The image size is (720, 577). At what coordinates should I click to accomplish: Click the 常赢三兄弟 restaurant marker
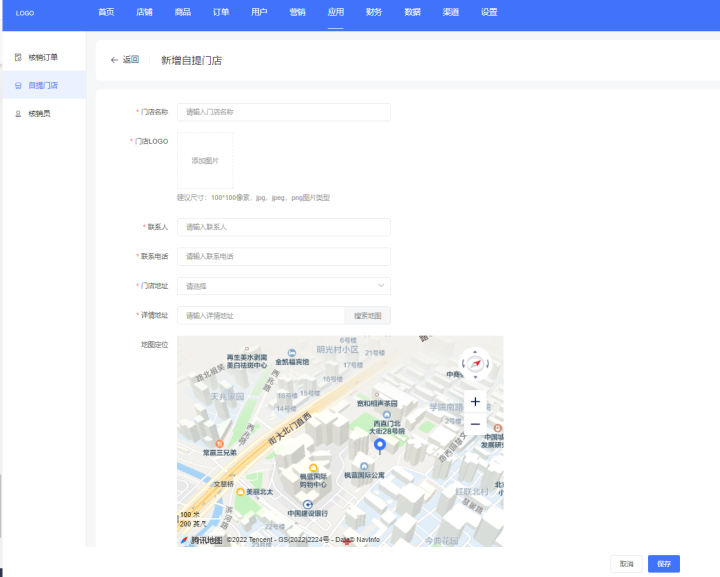[x=219, y=444]
